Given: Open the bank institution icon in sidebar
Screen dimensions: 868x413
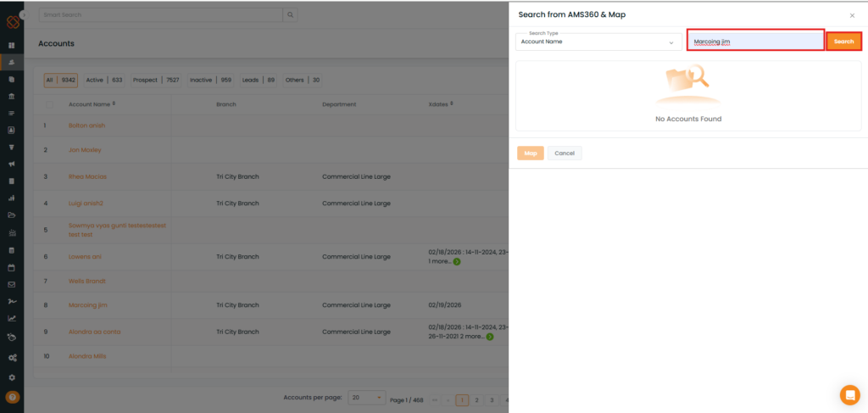Looking at the screenshot, I should tap(12, 96).
